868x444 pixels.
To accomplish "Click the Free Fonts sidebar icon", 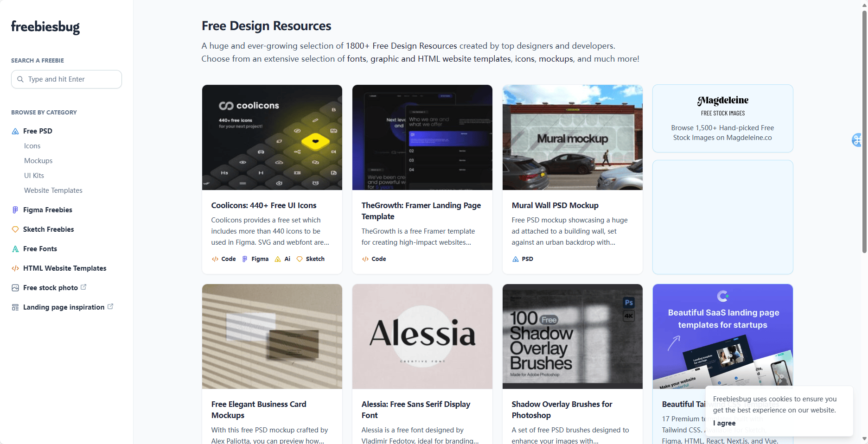I will 15,249.
